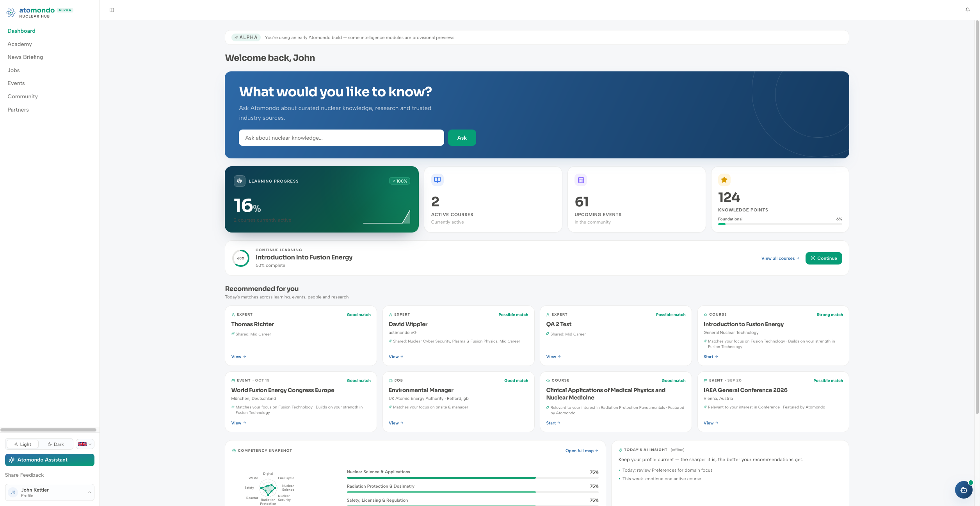Click the competency radar chart

tap(269, 488)
